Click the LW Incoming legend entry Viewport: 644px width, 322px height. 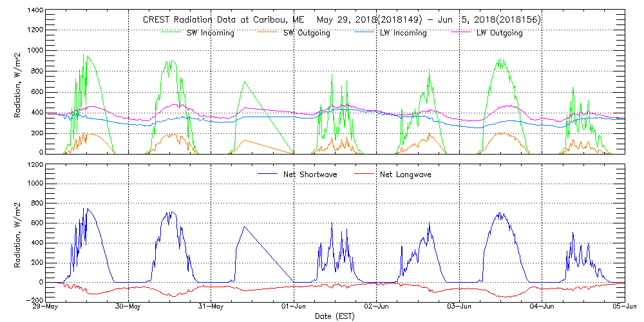(403, 33)
